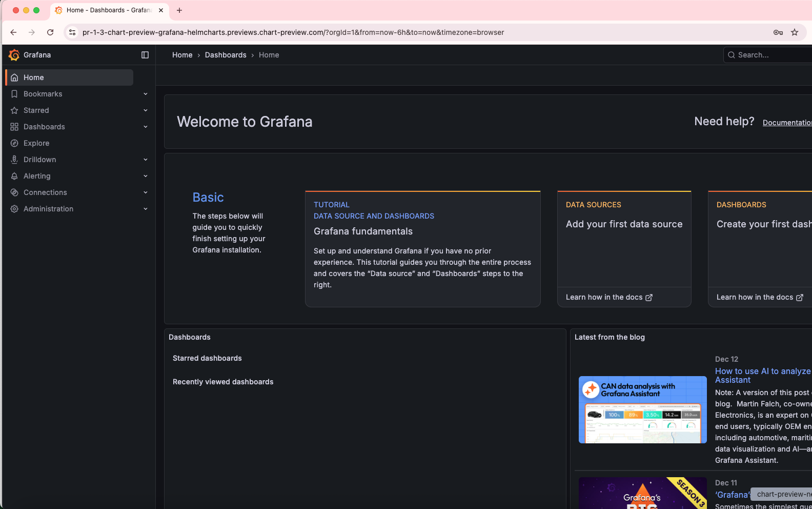Open Alerting in the sidebar menu
Image resolution: width=812 pixels, height=509 pixels.
pos(37,176)
